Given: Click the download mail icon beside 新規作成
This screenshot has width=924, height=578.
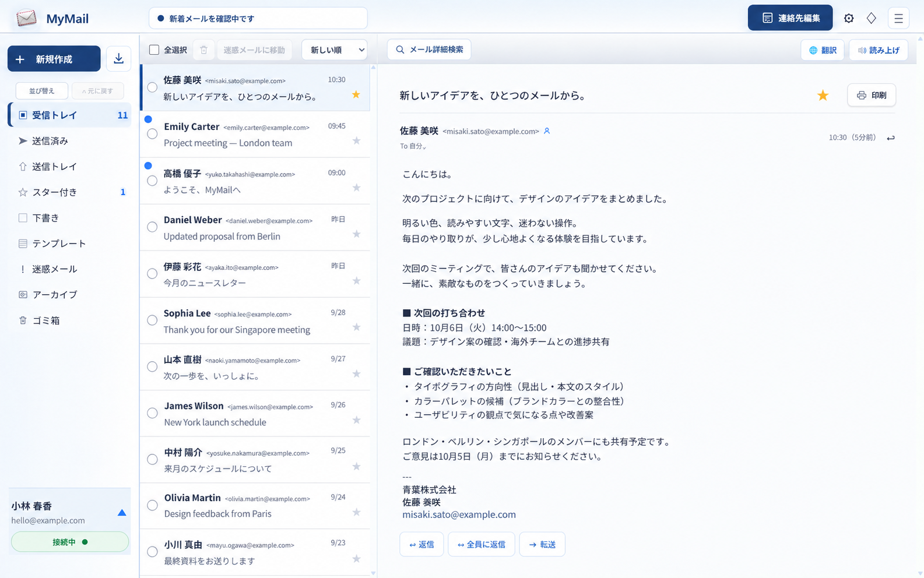Looking at the screenshot, I should (118, 59).
